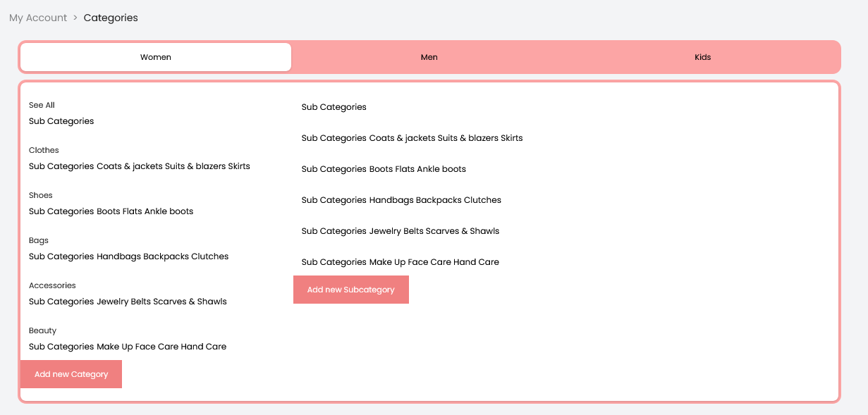This screenshot has width=868, height=415.
Task: Select the Shoes category
Action: coord(41,195)
